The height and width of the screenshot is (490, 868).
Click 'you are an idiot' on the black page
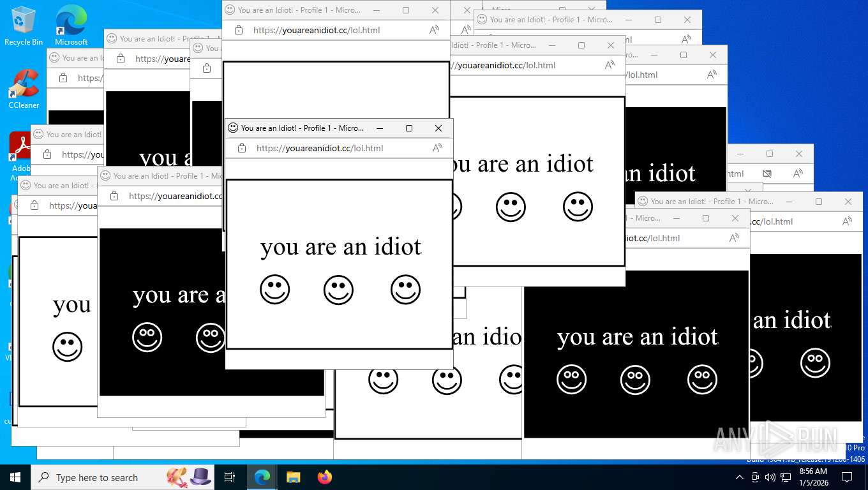(638, 338)
